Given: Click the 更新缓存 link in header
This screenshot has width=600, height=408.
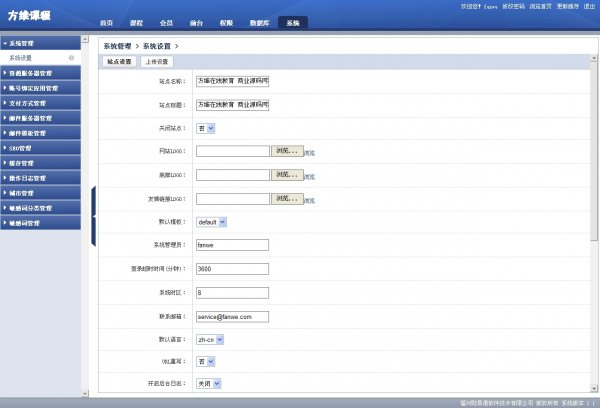Looking at the screenshot, I should pyautogui.click(x=567, y=6).
